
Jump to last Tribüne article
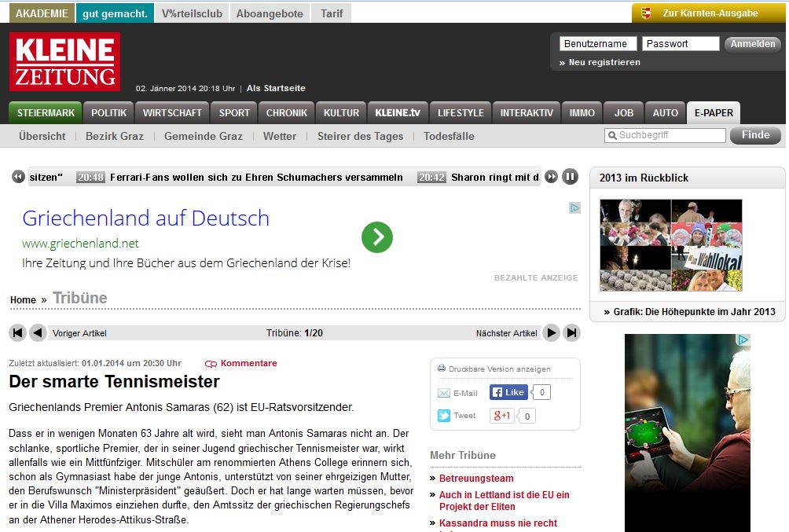[x=572, y=333]
